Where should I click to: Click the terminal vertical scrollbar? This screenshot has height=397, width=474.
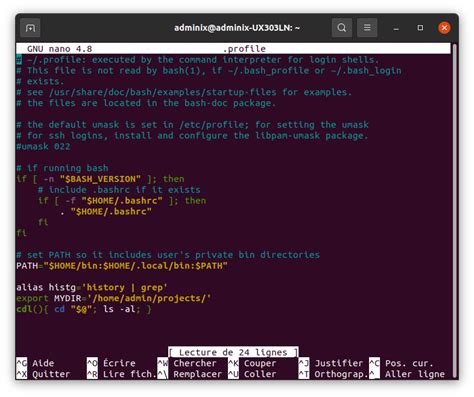click(x=455, y=210)
